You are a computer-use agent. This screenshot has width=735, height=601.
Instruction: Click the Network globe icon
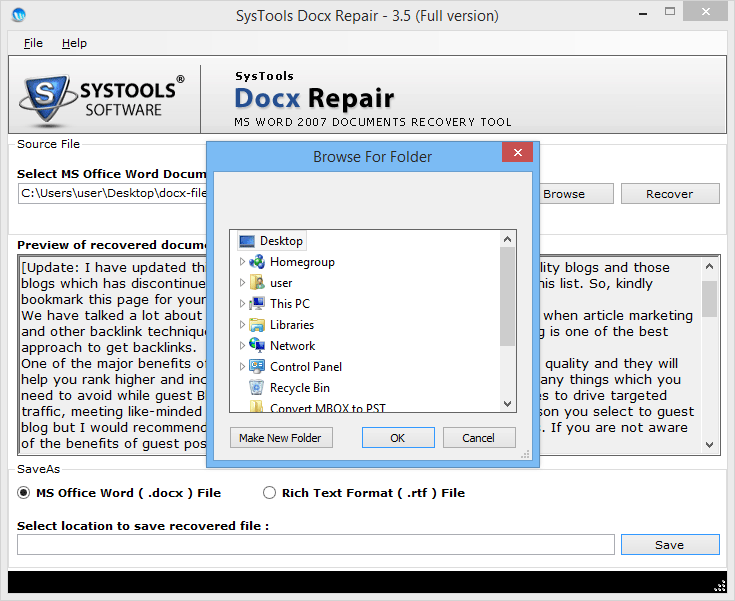pyautogui.click(x=257, y=346)
